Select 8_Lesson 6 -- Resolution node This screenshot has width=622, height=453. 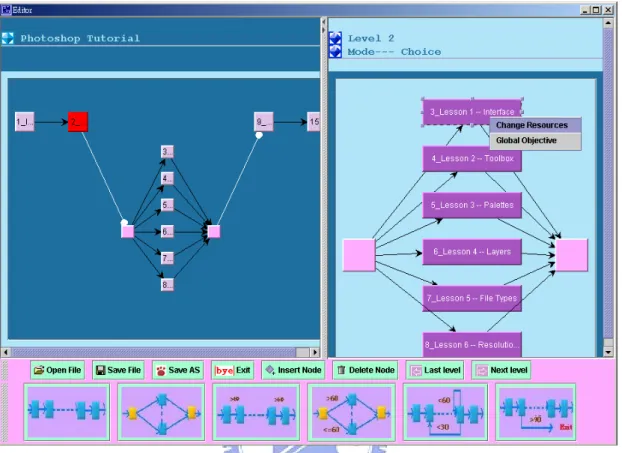pos(472,344)
